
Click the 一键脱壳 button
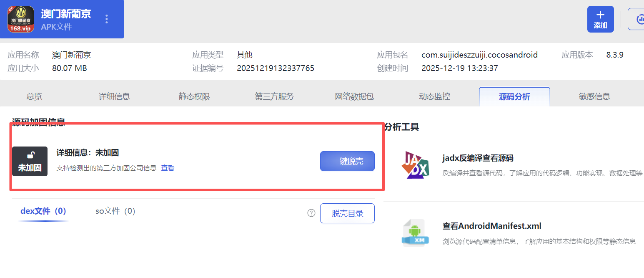(x=347, y=161)
